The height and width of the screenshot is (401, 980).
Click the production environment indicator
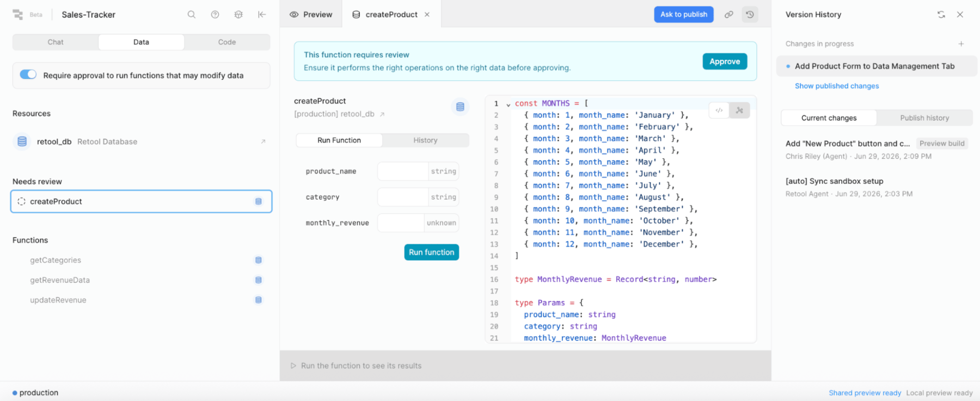35,393
